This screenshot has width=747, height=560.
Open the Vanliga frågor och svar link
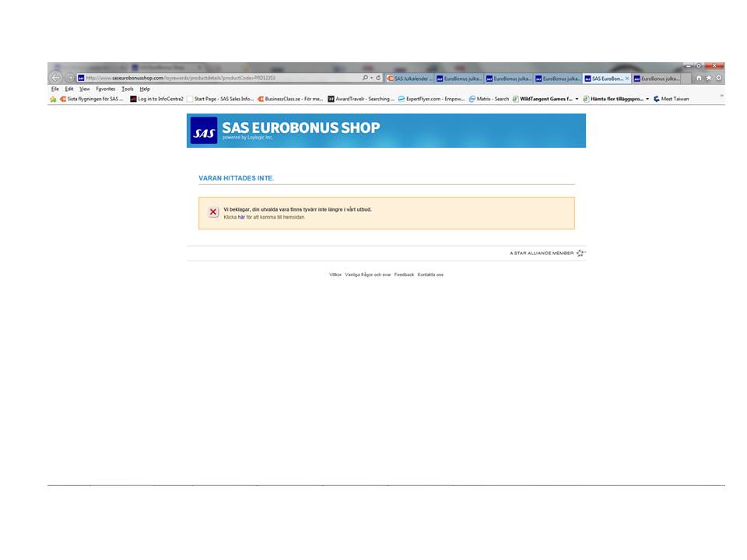click(x=368, y=275)
